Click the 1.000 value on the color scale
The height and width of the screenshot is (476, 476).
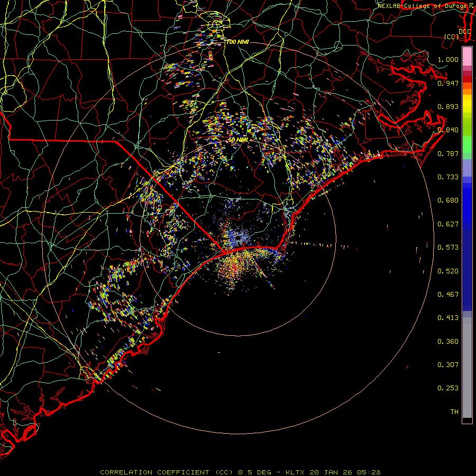(x=448, y=59)
